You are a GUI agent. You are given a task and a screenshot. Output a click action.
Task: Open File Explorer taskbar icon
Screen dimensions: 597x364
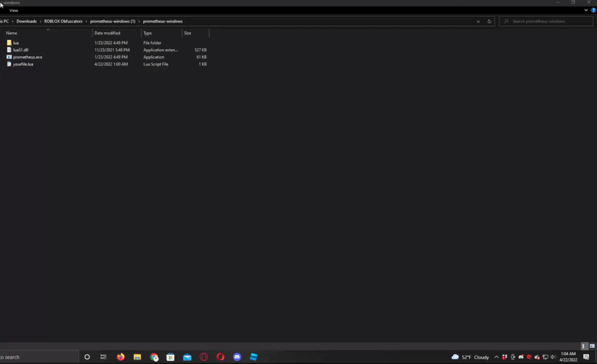pos(137,357)
